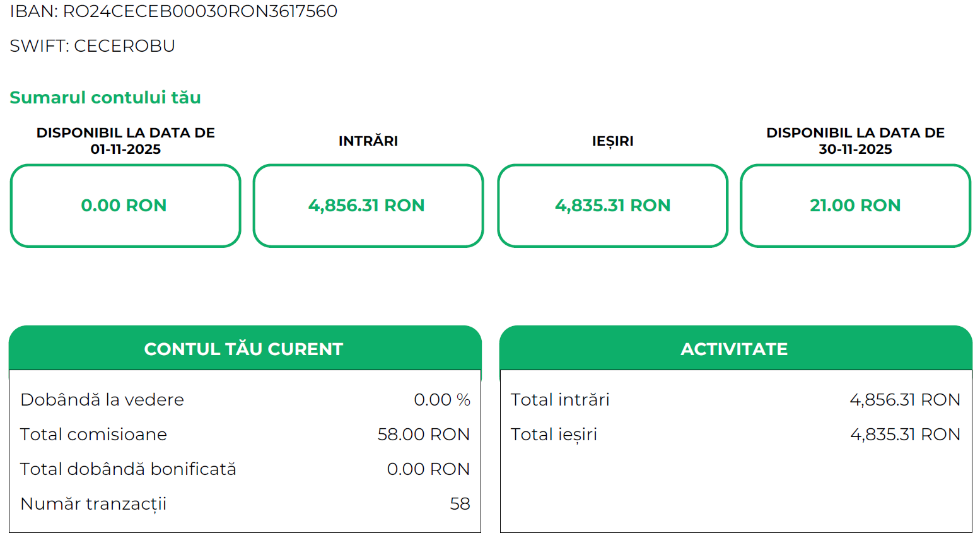Screen dimensions: 980x538
Task: Click the 0.00 % interest rate value
Action: point(441,400)
